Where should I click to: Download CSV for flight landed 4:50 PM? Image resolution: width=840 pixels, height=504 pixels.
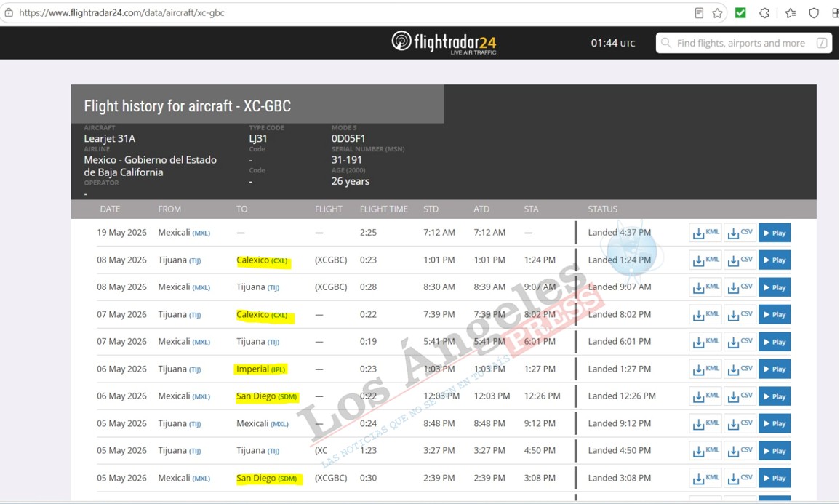coord(740,451)
